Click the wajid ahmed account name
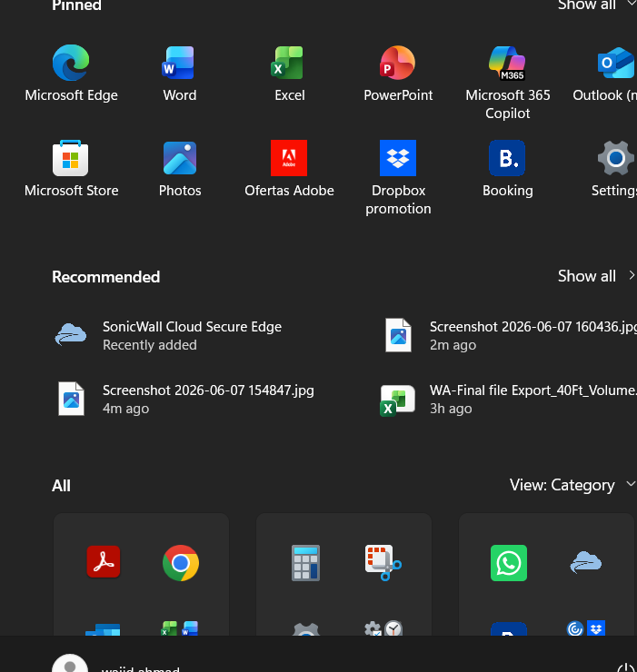 [140, 668]
